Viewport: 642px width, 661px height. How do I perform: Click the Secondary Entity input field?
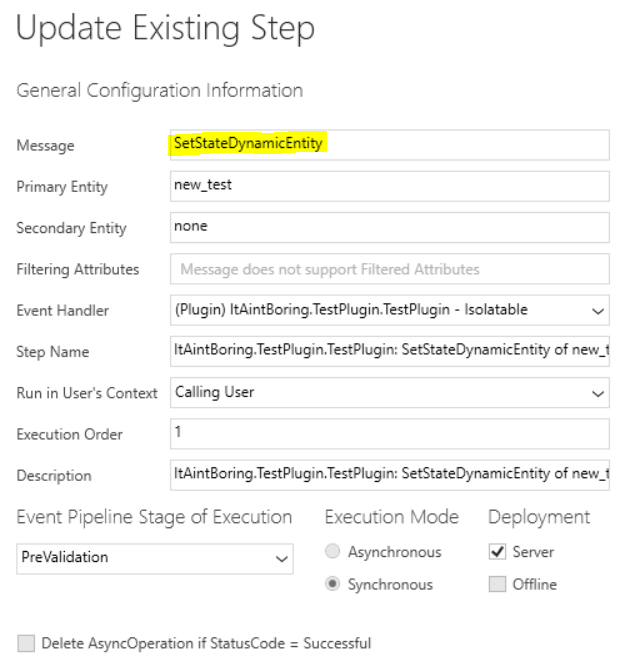pos(389,227)
